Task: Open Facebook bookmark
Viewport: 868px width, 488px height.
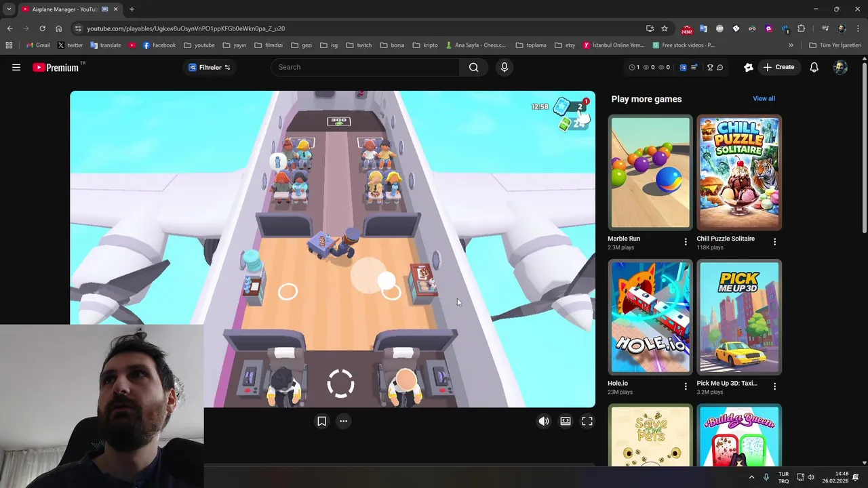Action: point(159,45)
